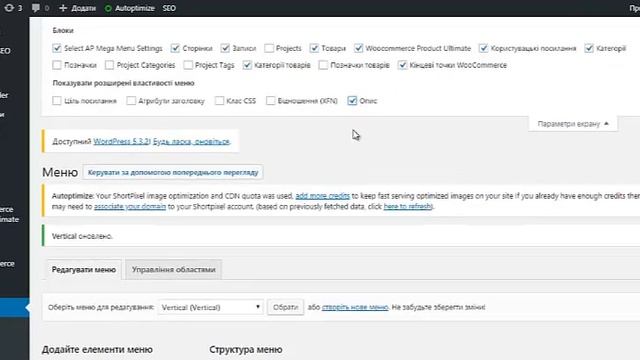The image size is (640, 360).
Task: Follow the add more credits link
Action: click(322, 196)
